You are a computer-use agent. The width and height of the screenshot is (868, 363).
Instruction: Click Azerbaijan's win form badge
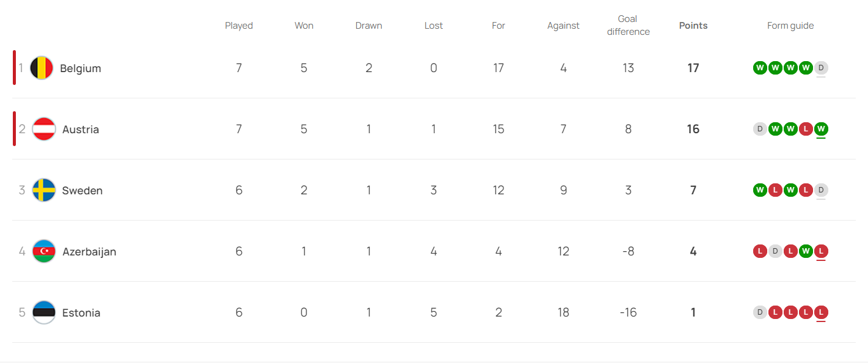tap(806, 251)
